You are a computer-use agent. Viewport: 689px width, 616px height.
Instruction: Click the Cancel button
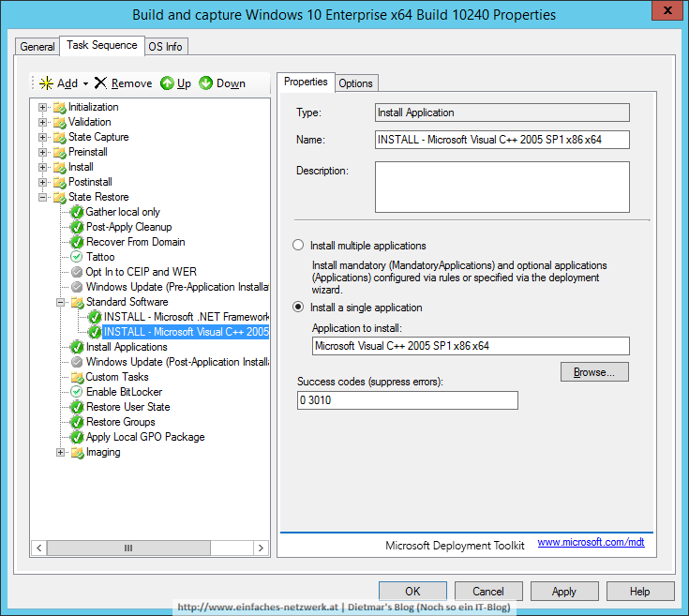(488, 592)
